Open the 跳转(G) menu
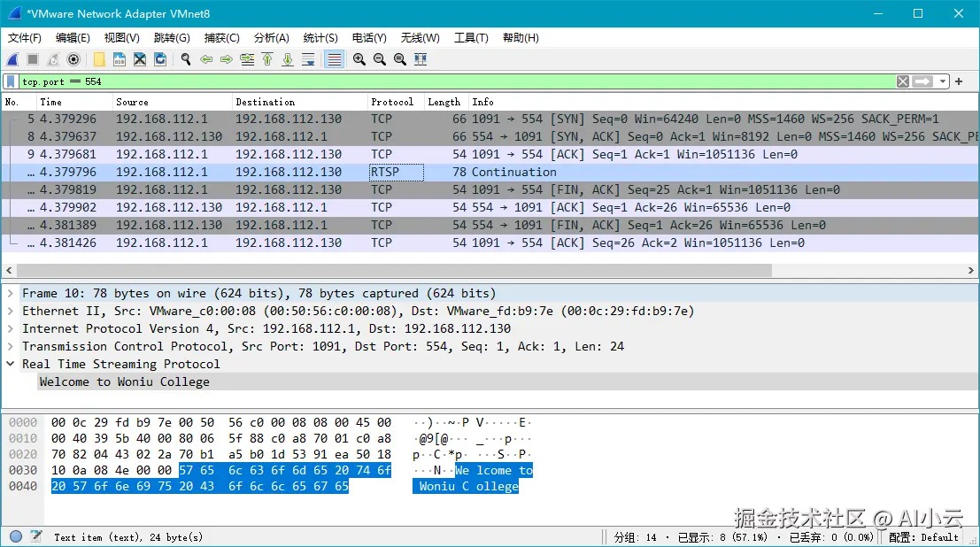Screen dimensions: 980x547 tap(171, 38)
